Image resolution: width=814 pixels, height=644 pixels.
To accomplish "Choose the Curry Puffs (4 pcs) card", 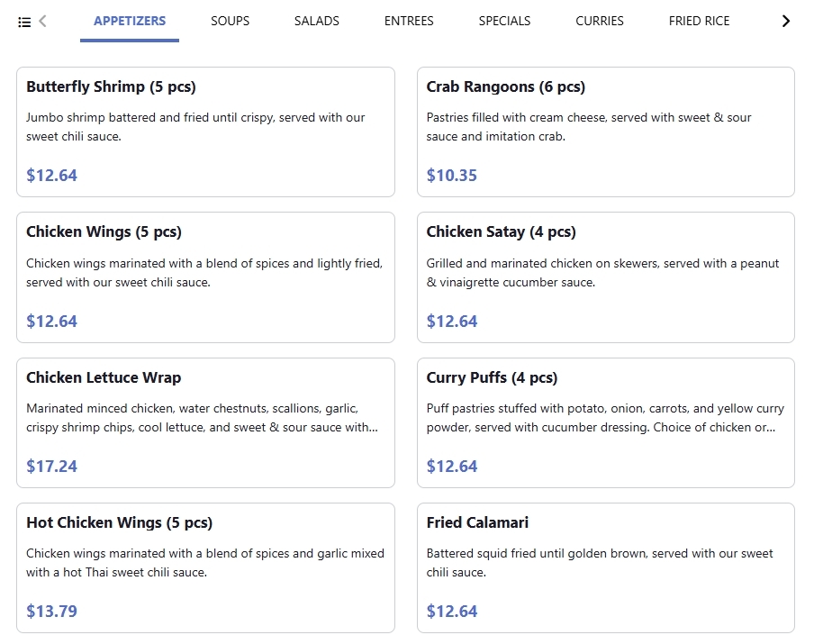I will 606,422.
